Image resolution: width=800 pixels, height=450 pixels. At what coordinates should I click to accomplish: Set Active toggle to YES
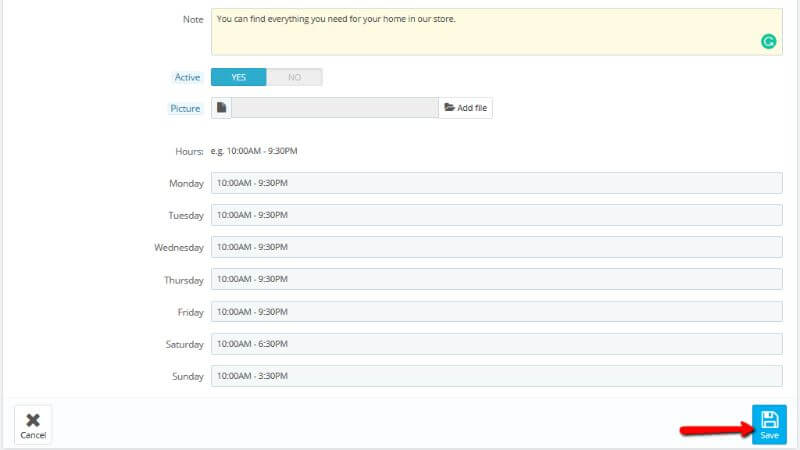click(239, 77)
